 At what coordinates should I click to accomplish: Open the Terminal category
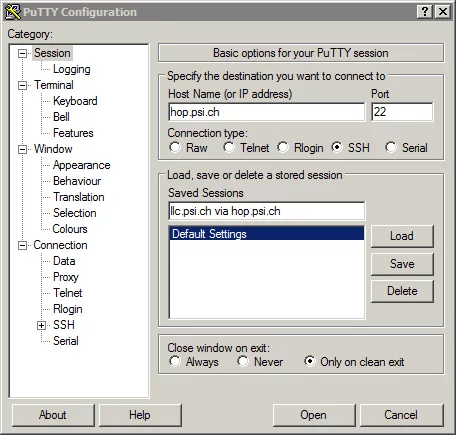[x=54, y=85]
